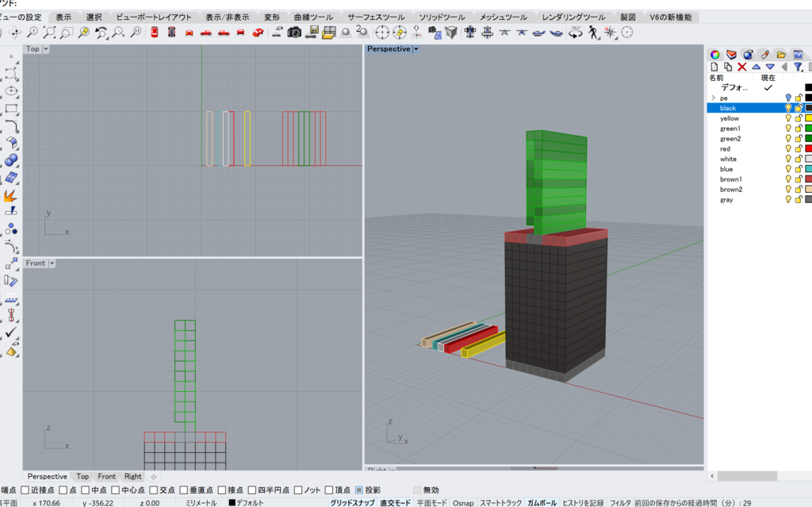Select the first red car top-view icon

click(x=155, y=33)
